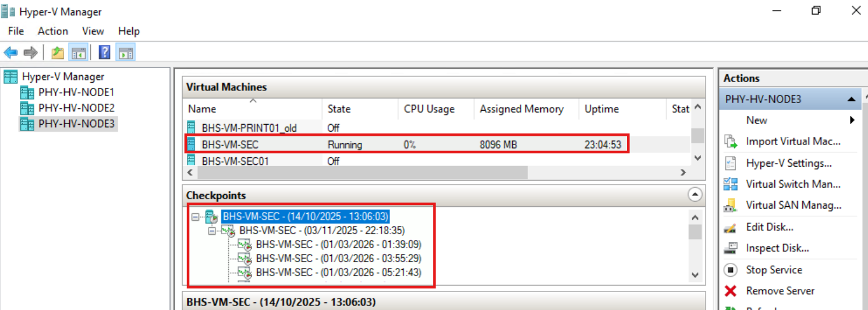Open Import Virtual Machine action
The height and width of the screenshot is (310, 868).
click(x=793, y=142)
